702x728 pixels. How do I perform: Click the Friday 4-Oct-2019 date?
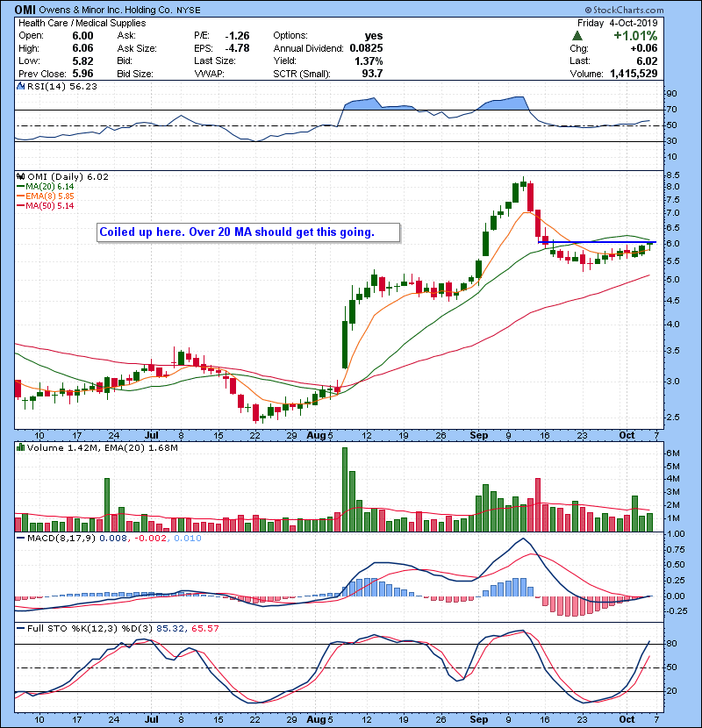(618, 23)
